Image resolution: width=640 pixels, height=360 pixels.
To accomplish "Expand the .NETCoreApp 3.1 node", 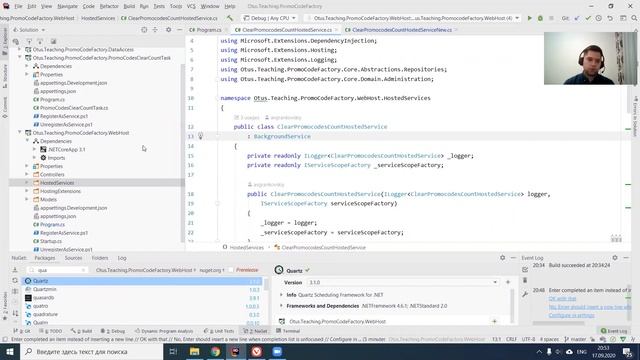I will pyautogui.click(x=35, y=149).
